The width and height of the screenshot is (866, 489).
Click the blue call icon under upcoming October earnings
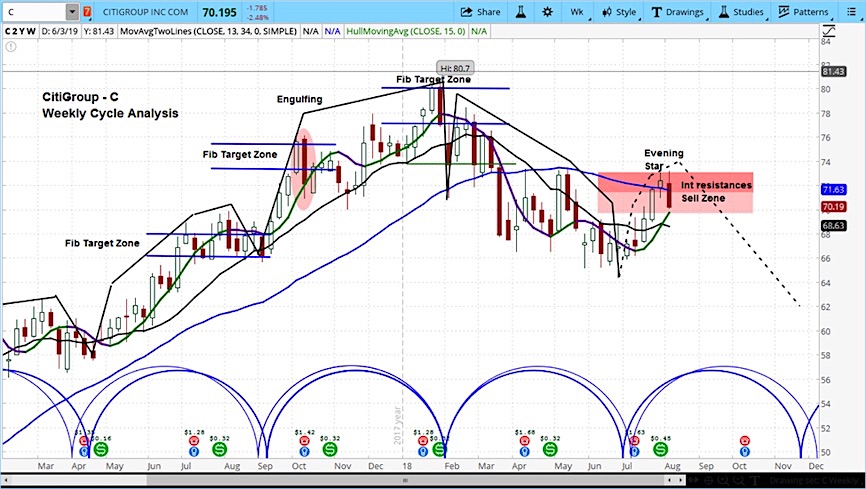[x=744, y=451]
